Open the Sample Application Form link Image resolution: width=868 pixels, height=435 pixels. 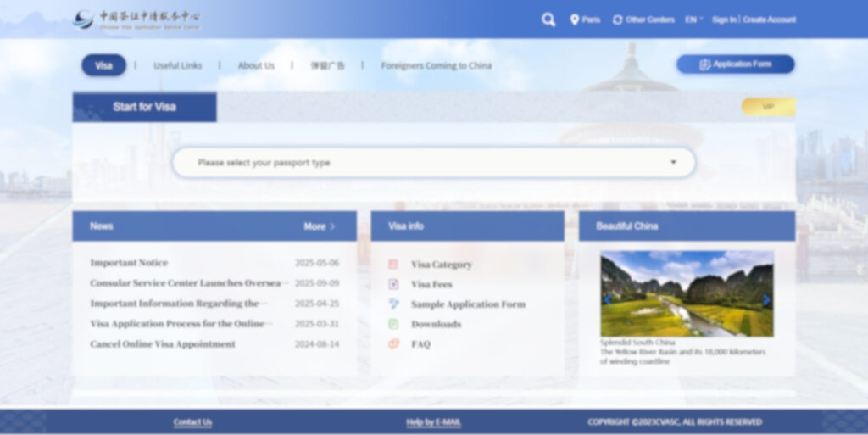coord(468,304)
